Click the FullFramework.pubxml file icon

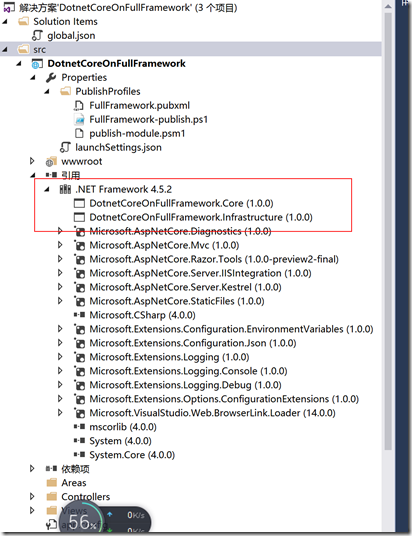pos(79,106)
